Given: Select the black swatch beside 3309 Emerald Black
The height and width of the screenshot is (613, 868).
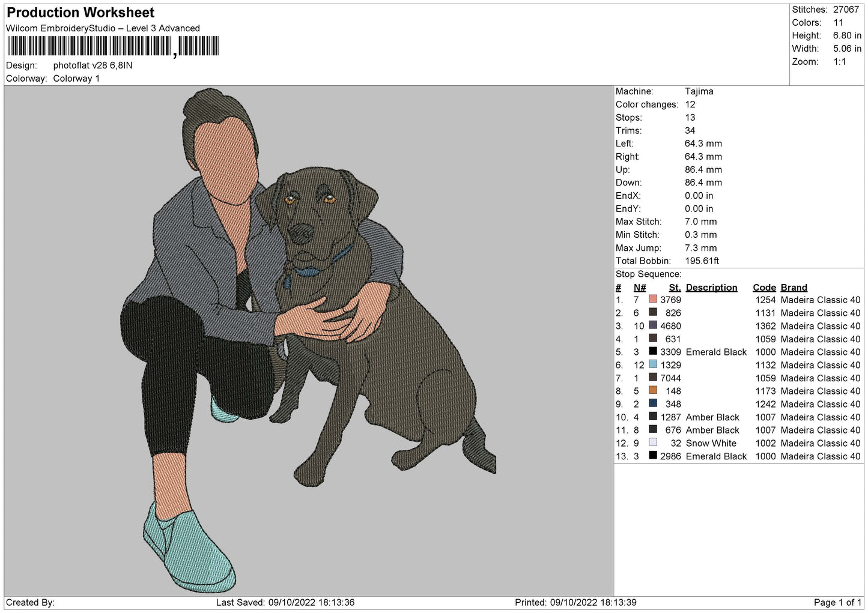Looking at the screenshot, I should (x=653, y=351).
